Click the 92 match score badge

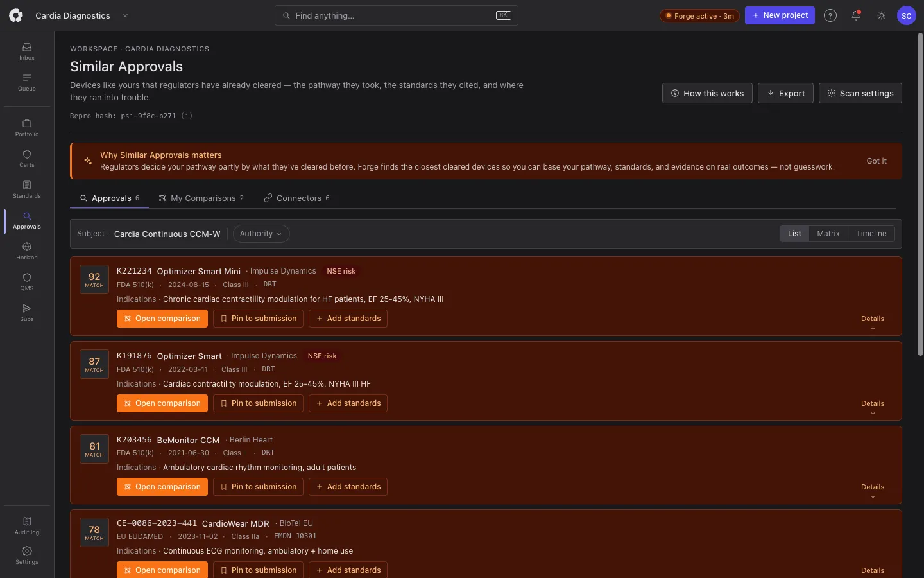click(x=94, y=279)
